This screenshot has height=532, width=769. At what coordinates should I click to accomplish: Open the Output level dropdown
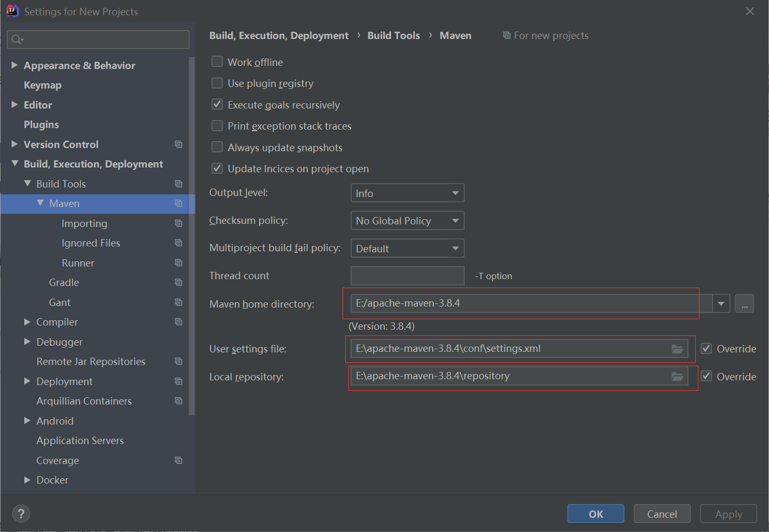[407, 193]
